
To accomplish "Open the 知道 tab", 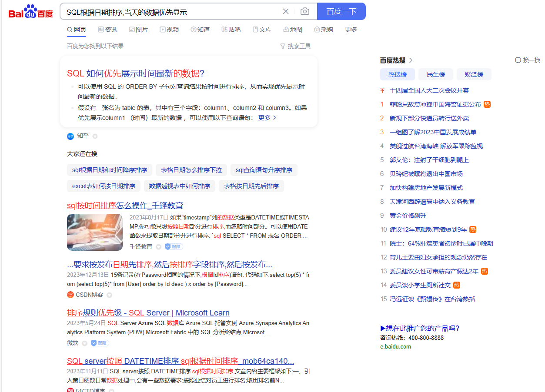I will pos(200,30).
